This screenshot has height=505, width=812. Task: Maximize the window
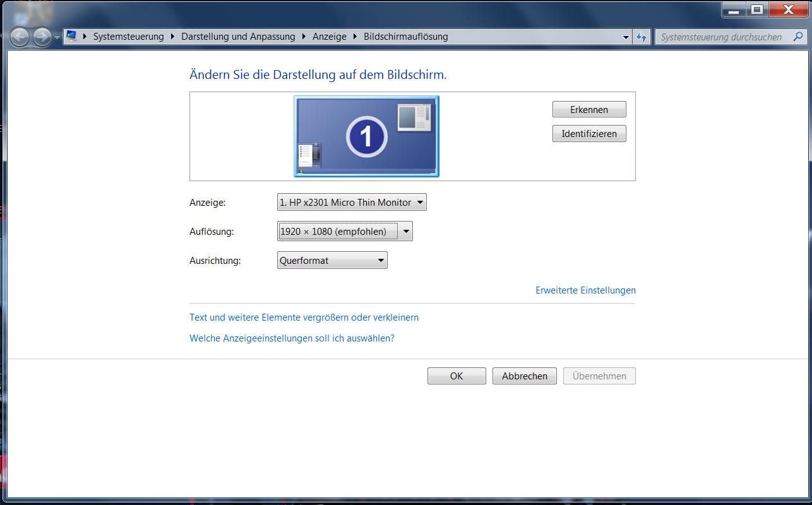(x=756, y=9)
